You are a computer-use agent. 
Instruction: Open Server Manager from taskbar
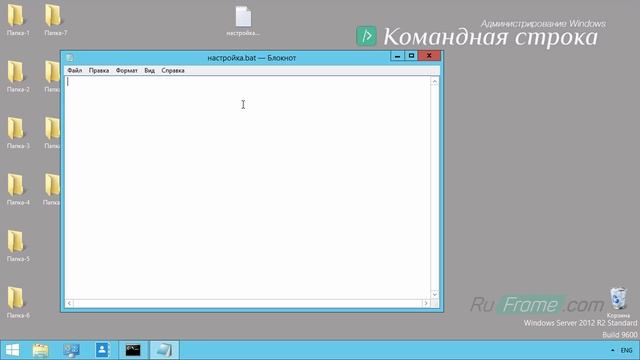[71, 350]
